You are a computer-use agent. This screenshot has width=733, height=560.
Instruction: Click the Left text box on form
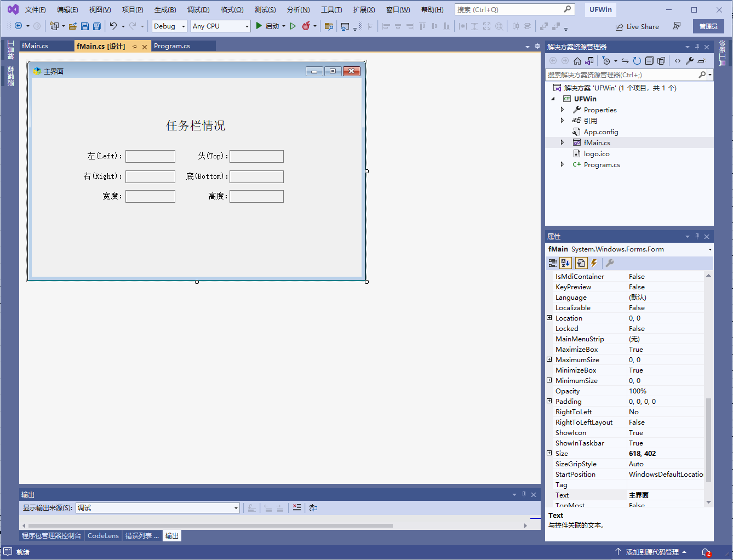pos(150,156)
